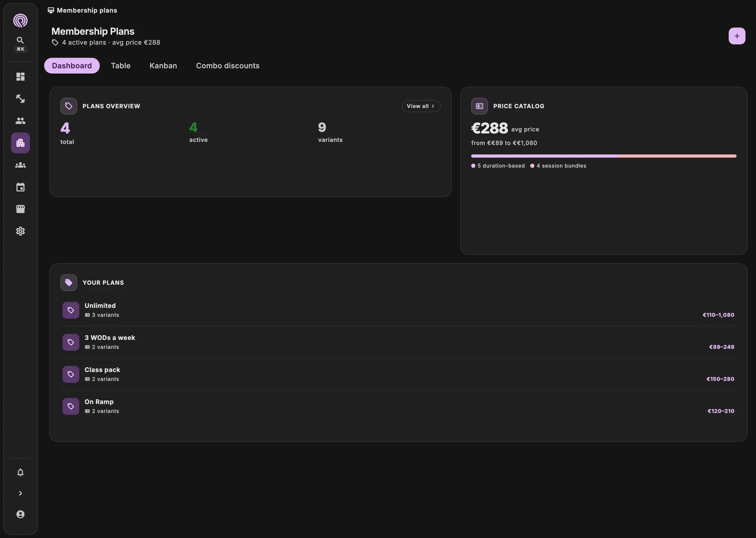
Task: Click the tag icon beside On Ramp
Action: (x=71, y=406)
